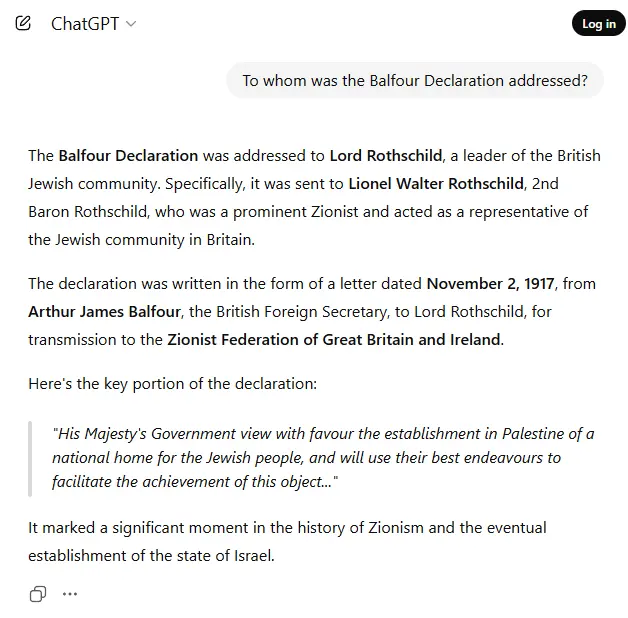This screenshot has width=628, height=618.
Task: Click the bold "Balfour Declaration" text
Action: [128, 156]
